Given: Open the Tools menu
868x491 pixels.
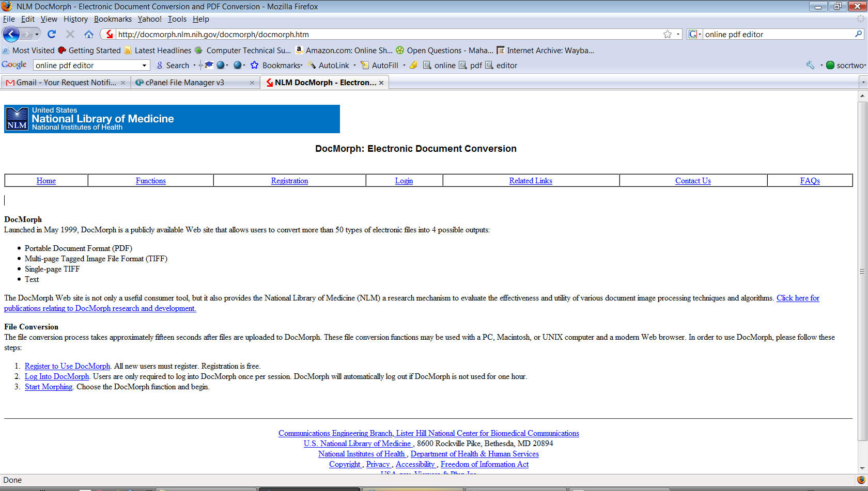Looking at the screenshot, I should 177,19.
